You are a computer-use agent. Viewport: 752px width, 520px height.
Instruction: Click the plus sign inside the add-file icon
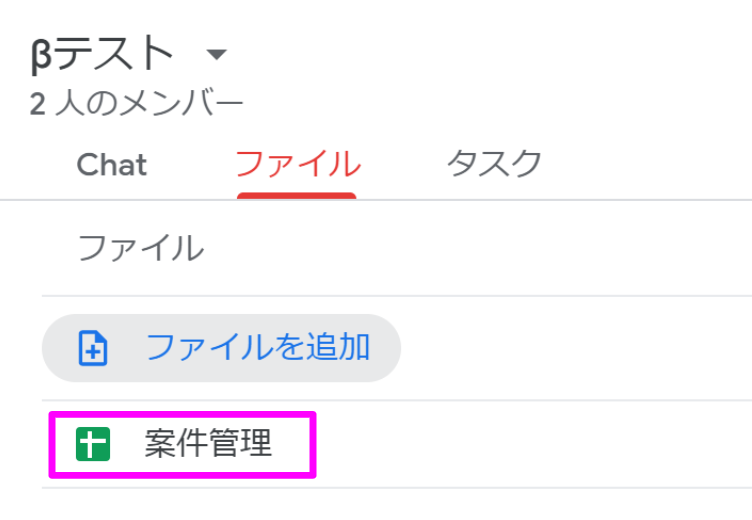[x=93, y=352]
